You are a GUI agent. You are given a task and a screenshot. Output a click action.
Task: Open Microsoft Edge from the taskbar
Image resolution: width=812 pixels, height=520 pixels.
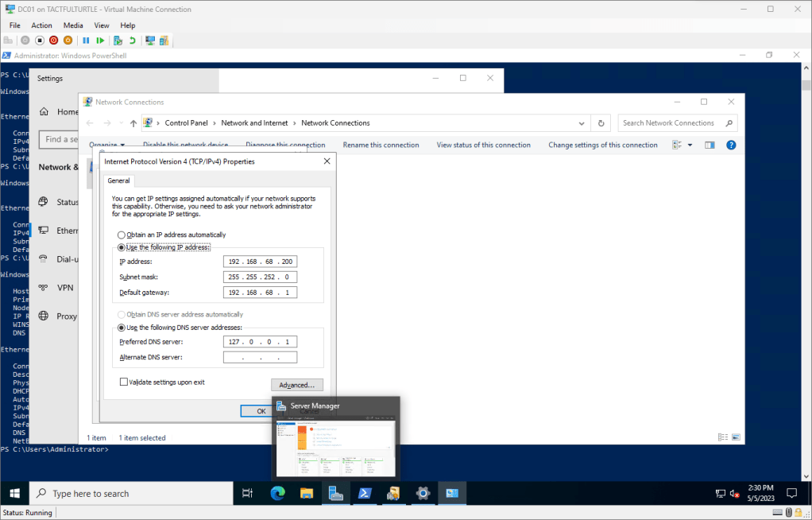click(277, 494)
